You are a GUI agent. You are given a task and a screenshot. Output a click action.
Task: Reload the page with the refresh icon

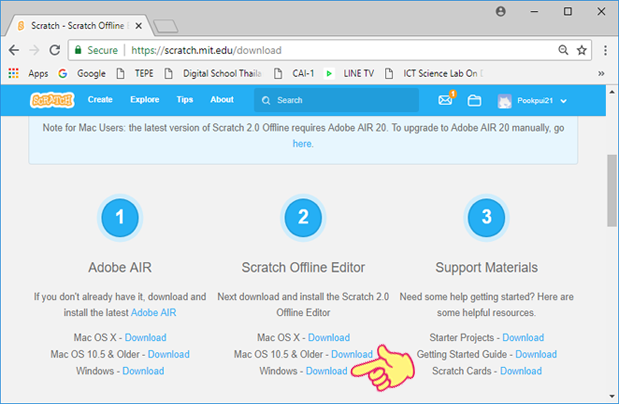[55, 50]
